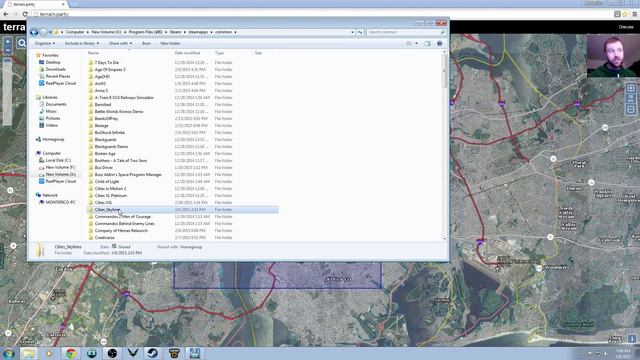Select the 'Cities_Skylines' folder
The height and width of the screenshot is (360, 640).
107,209
